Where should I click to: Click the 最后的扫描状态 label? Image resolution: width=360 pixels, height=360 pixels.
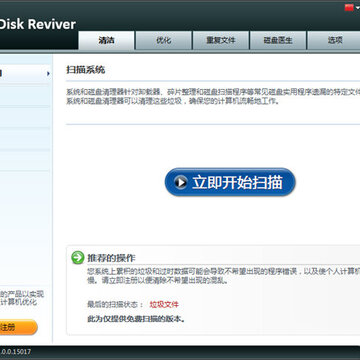115,304
